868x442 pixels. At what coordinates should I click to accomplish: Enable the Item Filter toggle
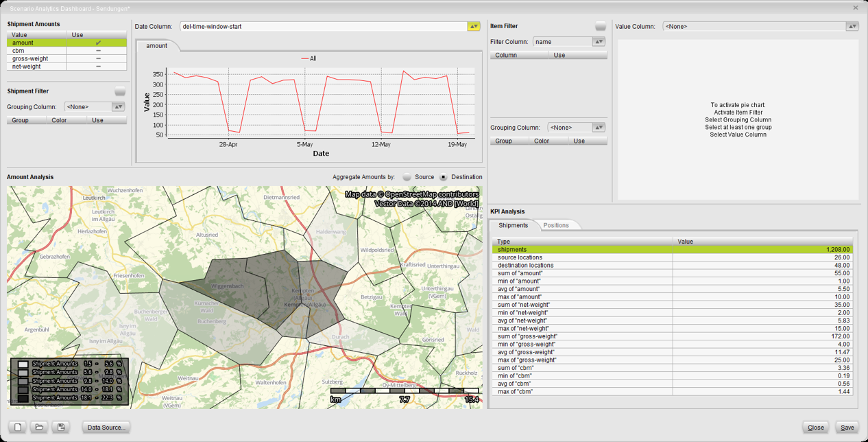pyautogui.click(x=600, y=26)
